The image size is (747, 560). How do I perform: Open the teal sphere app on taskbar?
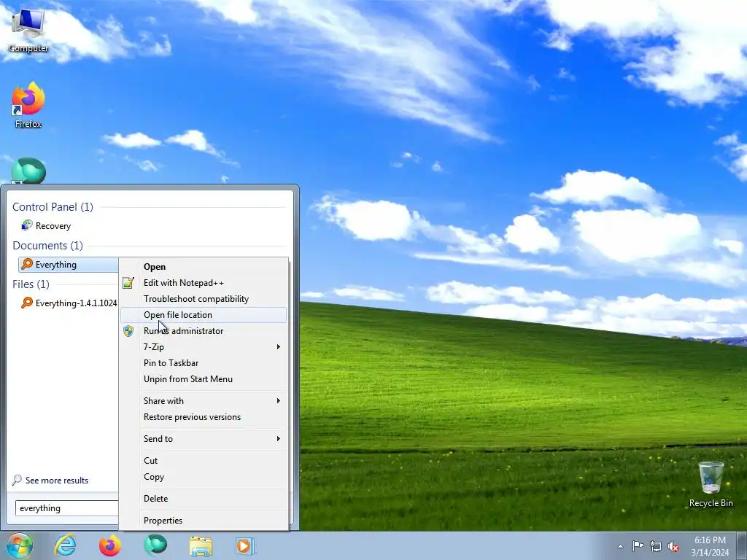tap(155, 545)
